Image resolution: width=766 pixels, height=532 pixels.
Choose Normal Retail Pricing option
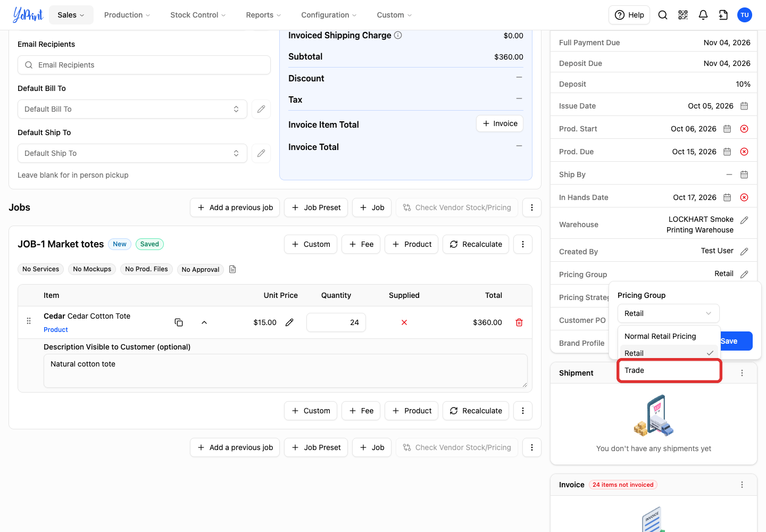coord(669,336)
